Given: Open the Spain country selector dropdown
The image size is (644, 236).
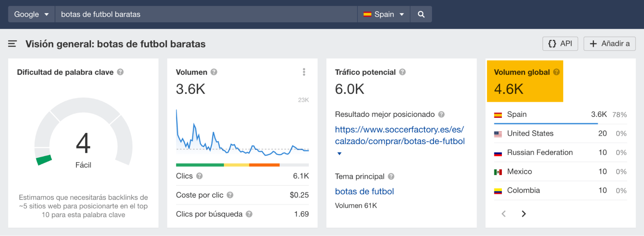Looking at the screenshot, I should (x=383, y=14).
